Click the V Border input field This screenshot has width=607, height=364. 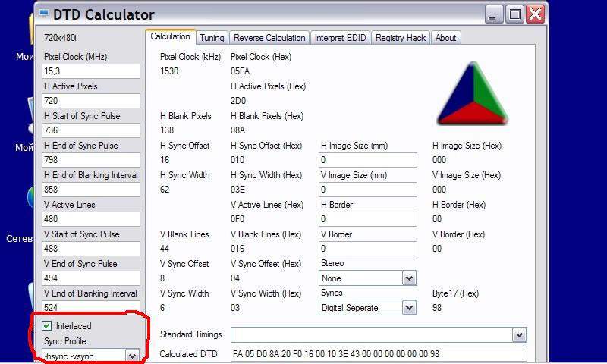(368, 249)
